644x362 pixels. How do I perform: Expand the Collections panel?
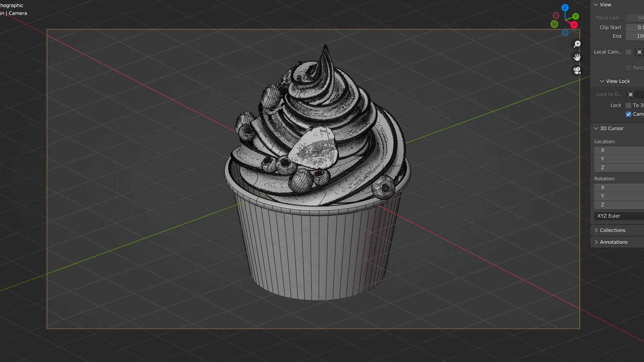[x=596, y=230]
